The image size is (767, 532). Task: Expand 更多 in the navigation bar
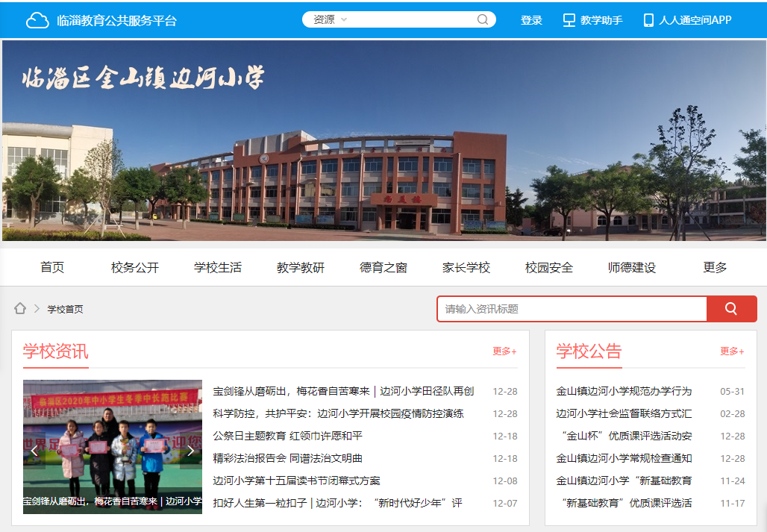tap(715, 267)
